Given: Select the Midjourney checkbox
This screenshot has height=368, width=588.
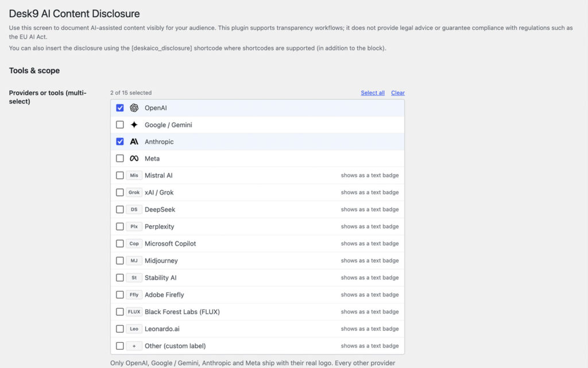Looking at the screenshot, I should [119, 260].
